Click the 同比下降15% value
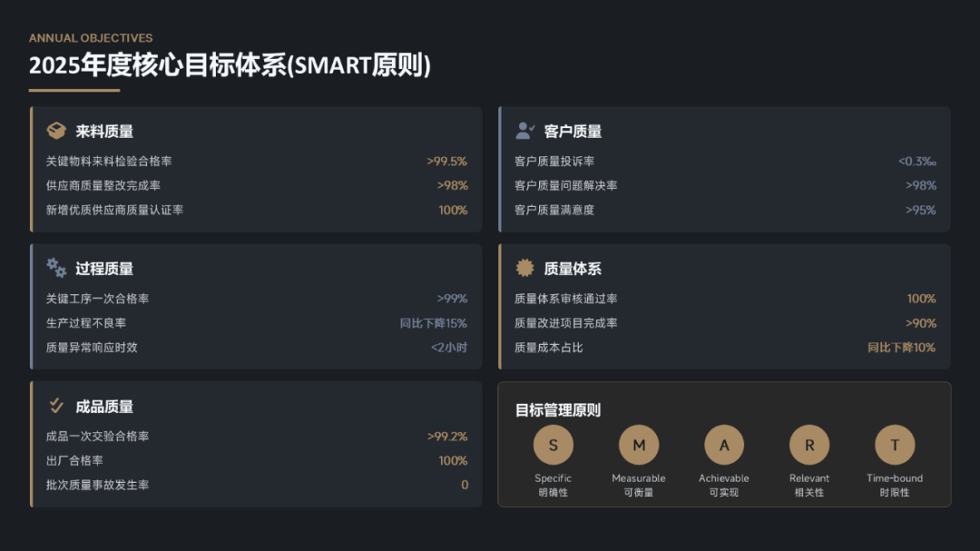This screenshot has width=980, height=551. pos(434,323)
